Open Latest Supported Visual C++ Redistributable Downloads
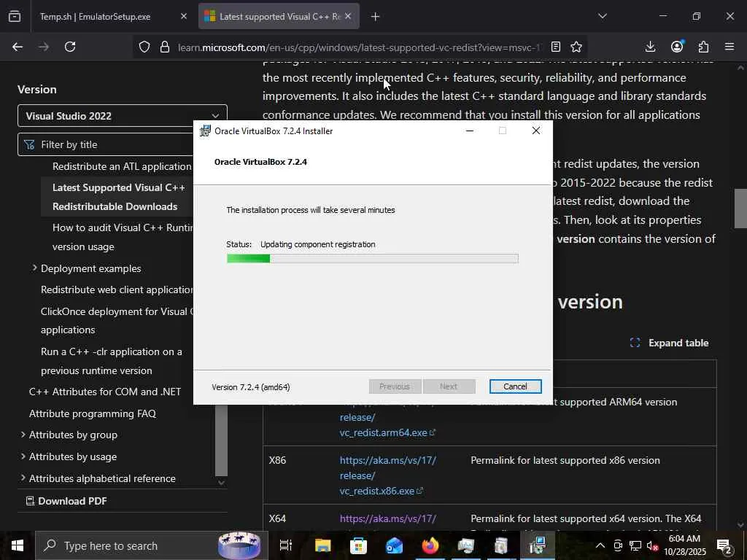 [118, 197]
